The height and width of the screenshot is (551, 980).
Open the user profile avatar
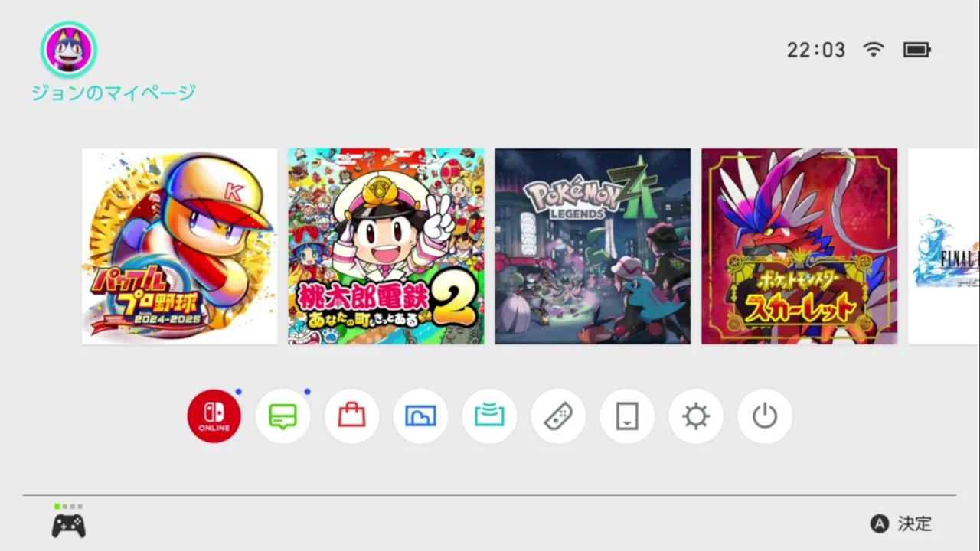pos(69,50)
